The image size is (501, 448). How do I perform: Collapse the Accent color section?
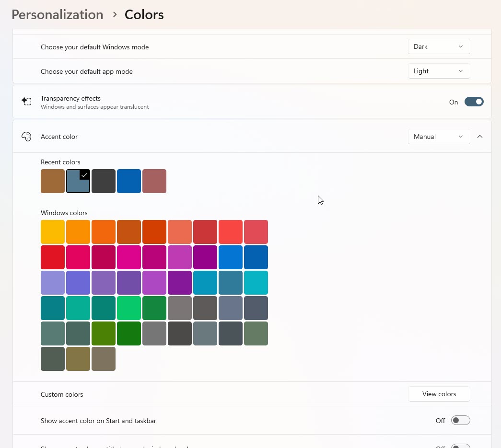click(x=480, y=137)
